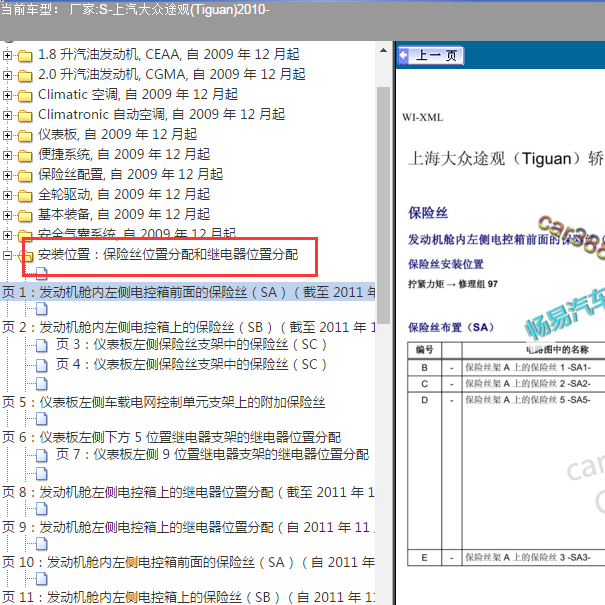Click folder icon of Climatronic 自动空调

click(25, 116)
